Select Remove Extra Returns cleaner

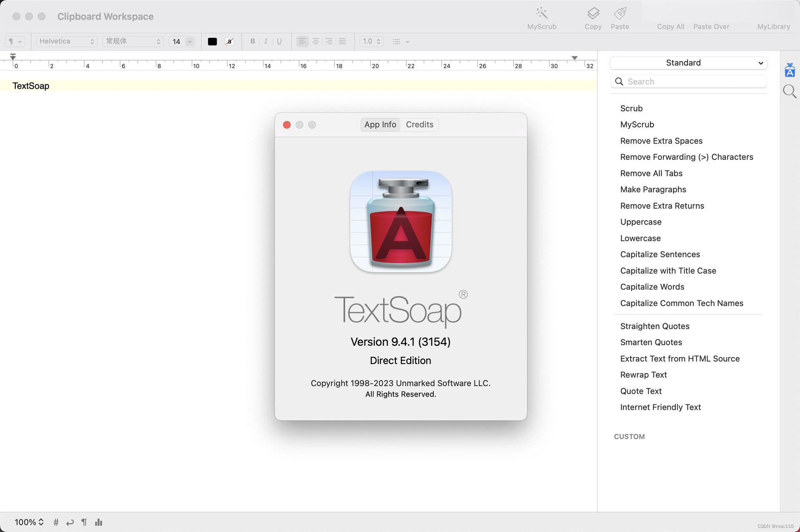[x=662, y=206]
